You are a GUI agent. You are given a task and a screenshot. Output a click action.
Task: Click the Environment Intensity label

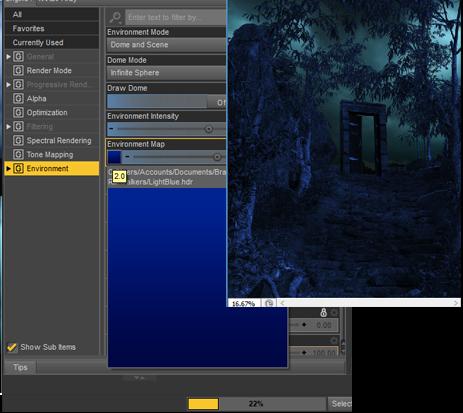[143, 116]
